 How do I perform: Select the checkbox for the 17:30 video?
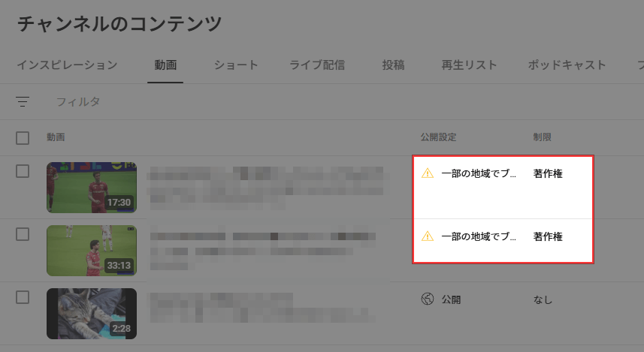(x=23, y=171)
